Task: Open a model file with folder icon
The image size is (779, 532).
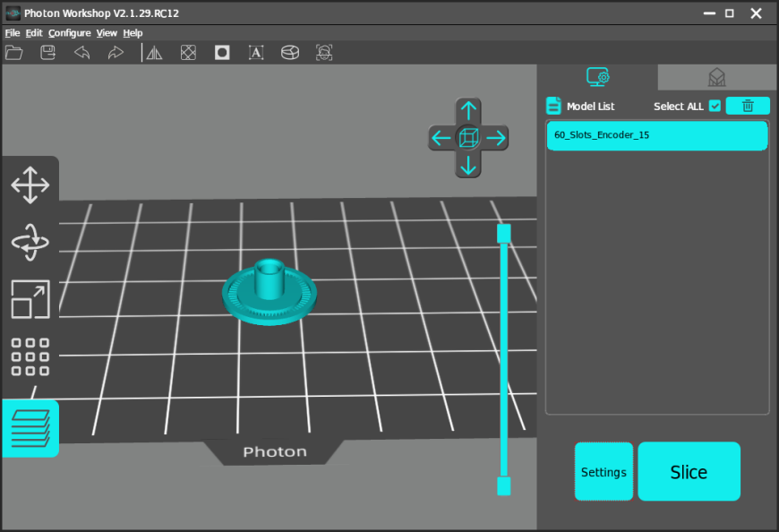Action: pos(14,53)
